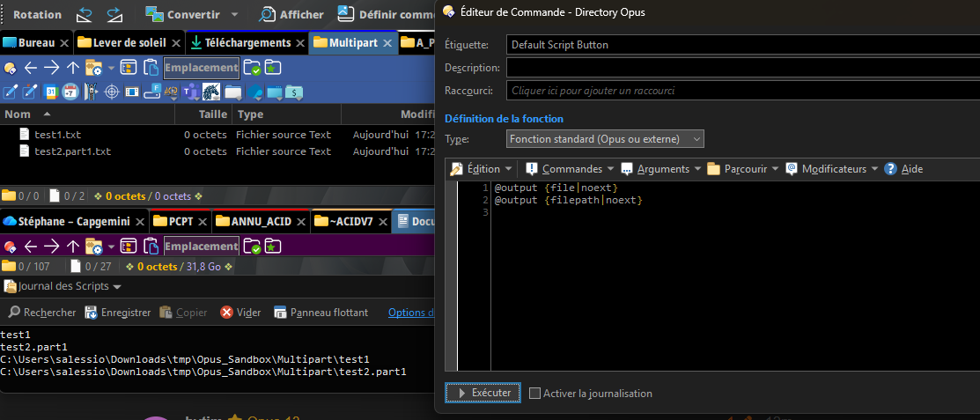Click the Vider icon in script log
Viewport: 980px width, 420px height.
click(227, 312)
